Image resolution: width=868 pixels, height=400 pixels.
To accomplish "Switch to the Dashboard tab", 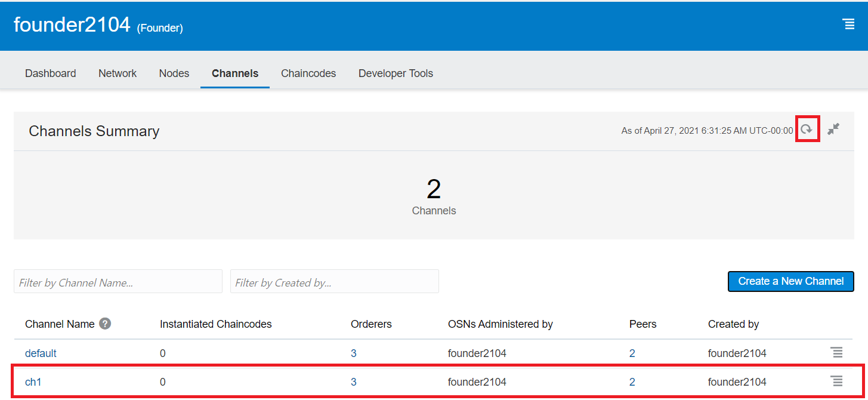I will coord(50,73).
